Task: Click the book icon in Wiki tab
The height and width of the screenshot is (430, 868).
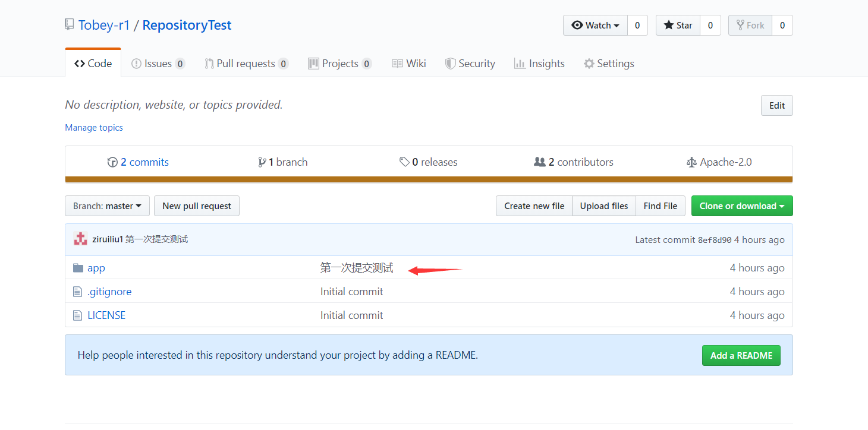Action: coord(398,64)
